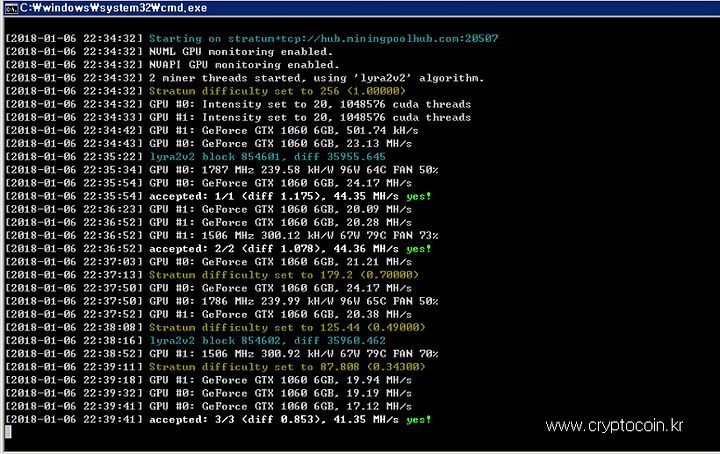The height and width of the screenshot is (454, 720).
Task: Click the title text C:\windows\system32\cmd.exe
Action: (x=113, y=8)
